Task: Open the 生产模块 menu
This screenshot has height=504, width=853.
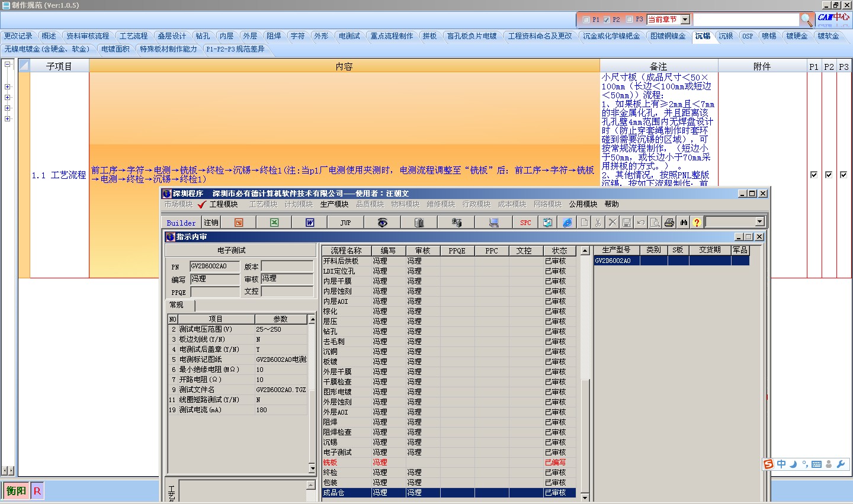Action: click(x=334, y=204)
